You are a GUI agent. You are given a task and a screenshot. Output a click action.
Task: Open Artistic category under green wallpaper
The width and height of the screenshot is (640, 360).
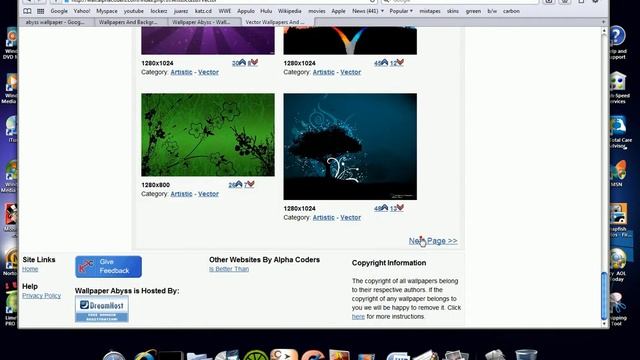pos(181,194)
